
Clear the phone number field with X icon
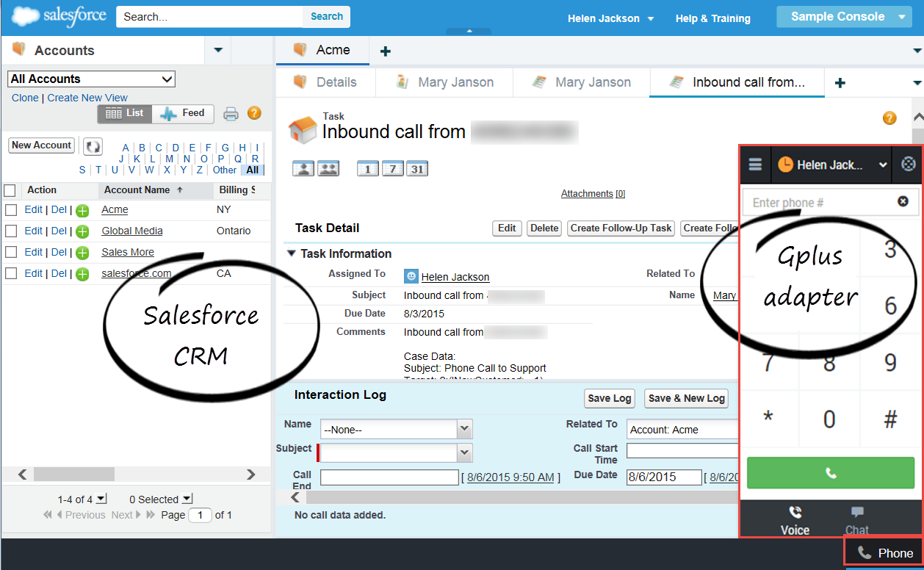[903, 202]
